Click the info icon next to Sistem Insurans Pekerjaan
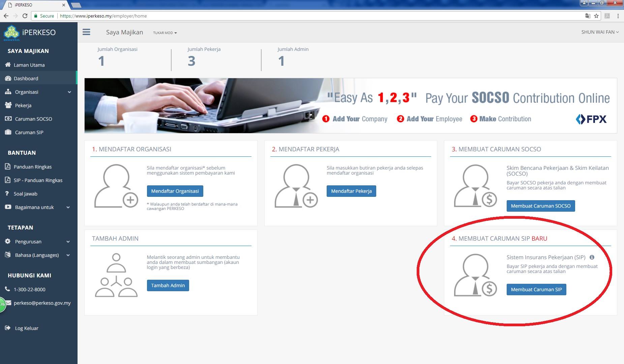Image resolution: width=624 pixels, height=364 pixels. coord(592,257)
